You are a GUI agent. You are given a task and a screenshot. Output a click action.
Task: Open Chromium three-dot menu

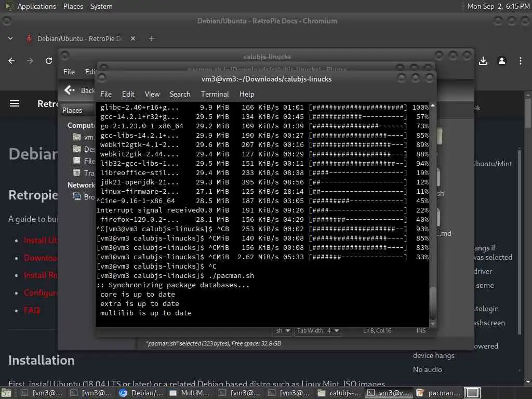click(x=521, y=61)
